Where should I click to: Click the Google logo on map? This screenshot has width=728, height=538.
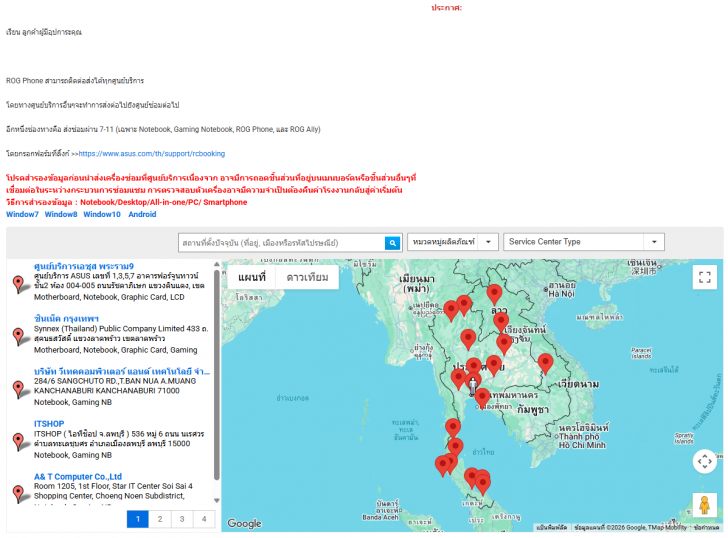244,523
